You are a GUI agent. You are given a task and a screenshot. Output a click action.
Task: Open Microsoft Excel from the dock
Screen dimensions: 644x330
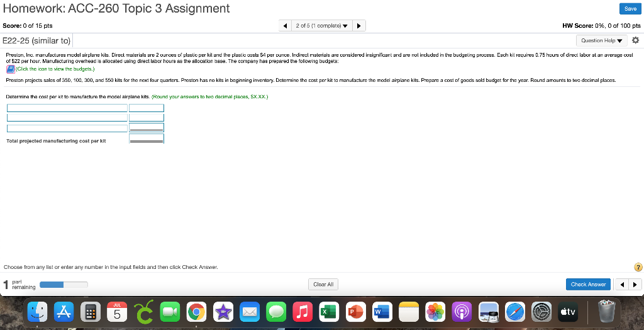329,312
